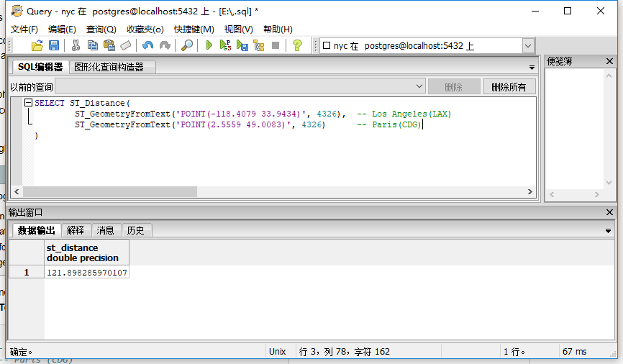Open Find with magnifier icon
This screenshot has height=364, width=623.
click(x=187, y=46)
